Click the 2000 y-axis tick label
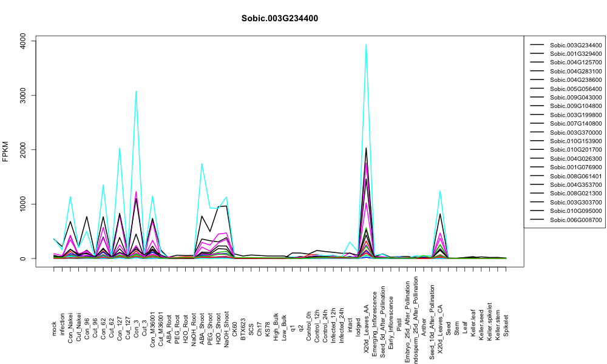 pos(23,150)
